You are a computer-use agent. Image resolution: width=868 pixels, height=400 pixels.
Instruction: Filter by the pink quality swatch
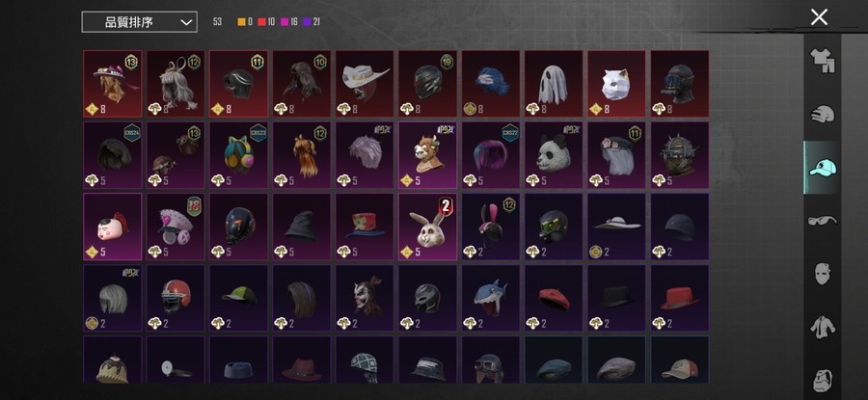click(x=285, y=22)
